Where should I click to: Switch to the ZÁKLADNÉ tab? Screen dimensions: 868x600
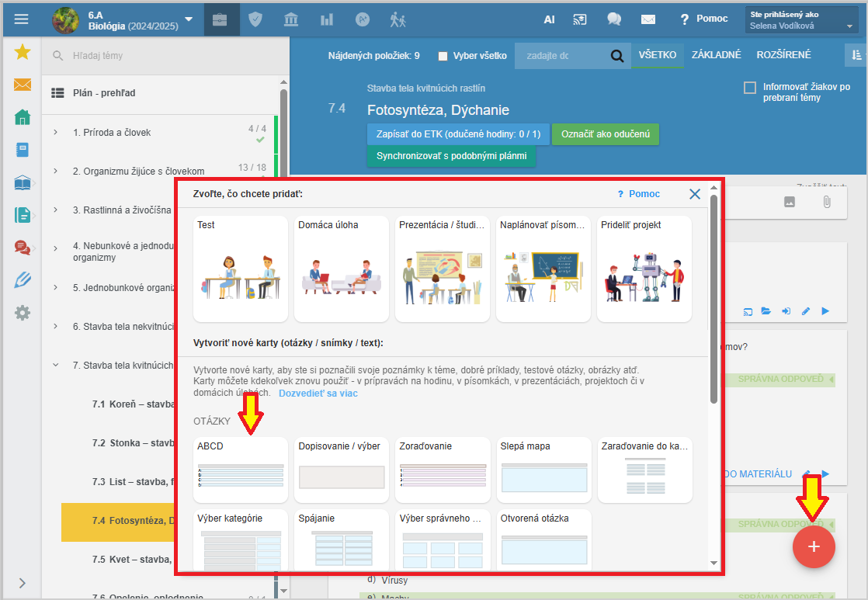[716, 55]
